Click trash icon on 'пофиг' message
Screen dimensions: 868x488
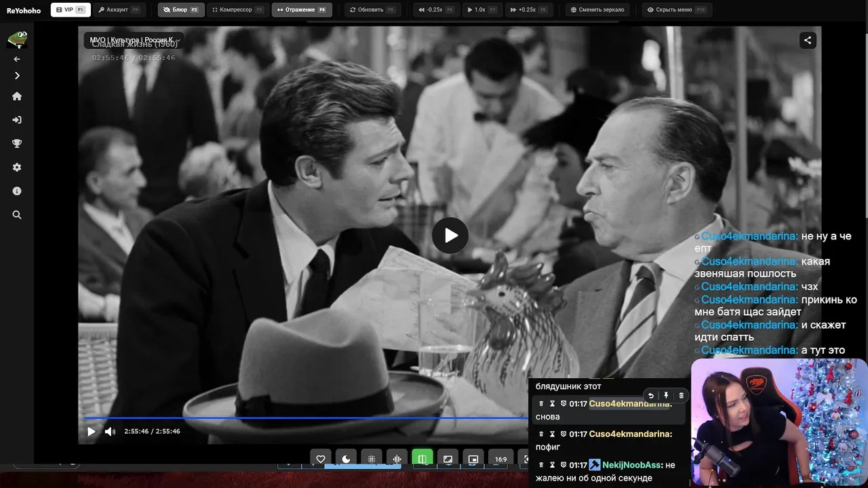541,434
